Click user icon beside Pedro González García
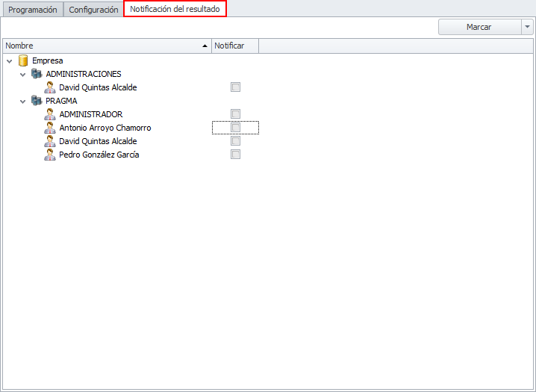Image resolution: width=536 pixels, height=392 pixels. point(50,155)
